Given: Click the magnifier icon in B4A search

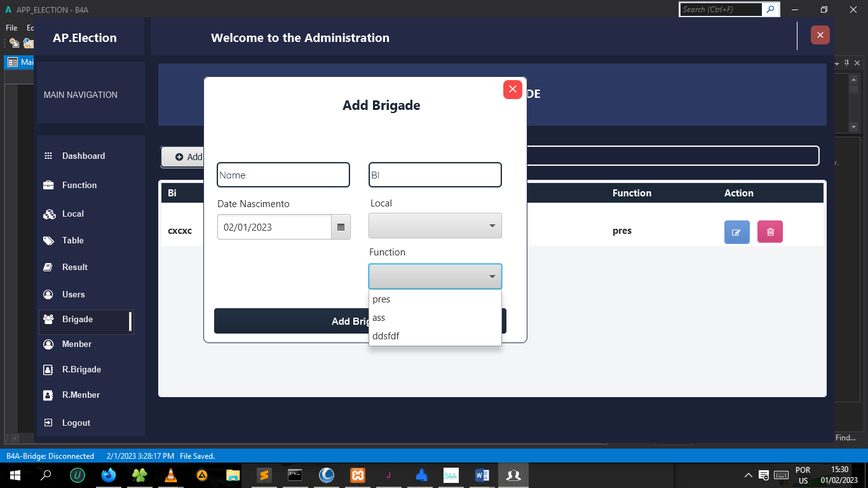Looking at the screenshot, I should pos(771,10).
